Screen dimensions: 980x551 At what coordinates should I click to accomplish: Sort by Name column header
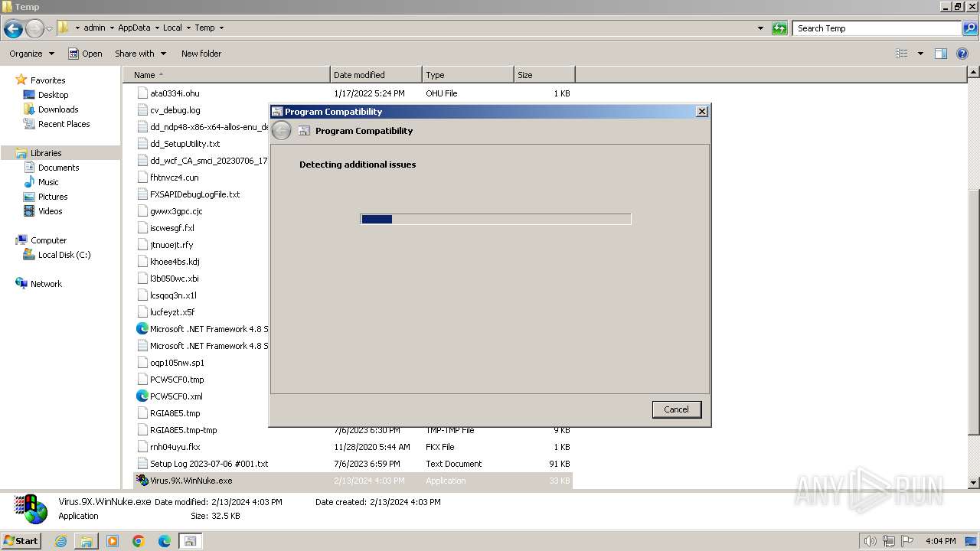(x=227, y=75)
